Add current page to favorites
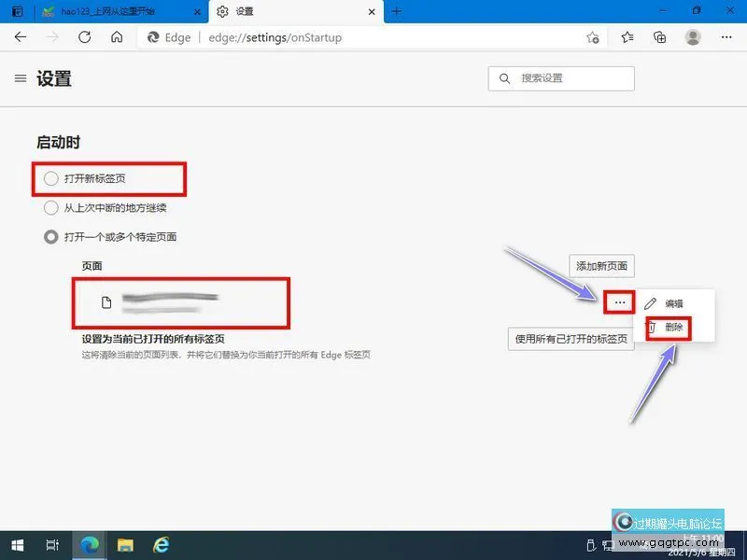The image size is (747, 560). (x=593, y=37)
